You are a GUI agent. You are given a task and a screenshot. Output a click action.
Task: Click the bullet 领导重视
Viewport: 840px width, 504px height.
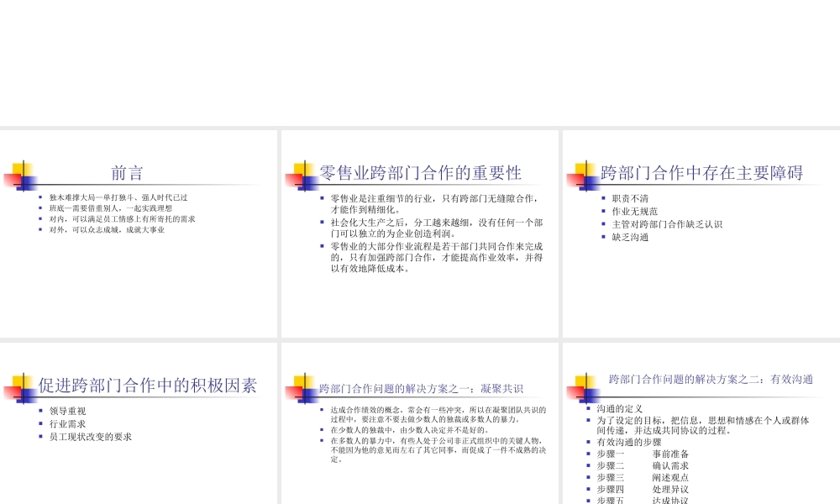tap(67, 411)
